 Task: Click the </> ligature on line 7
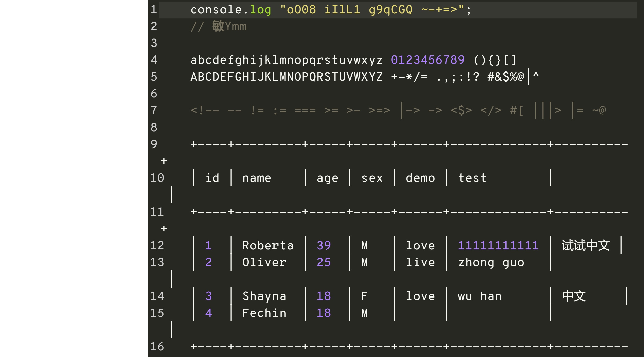[x=491, y=110]
